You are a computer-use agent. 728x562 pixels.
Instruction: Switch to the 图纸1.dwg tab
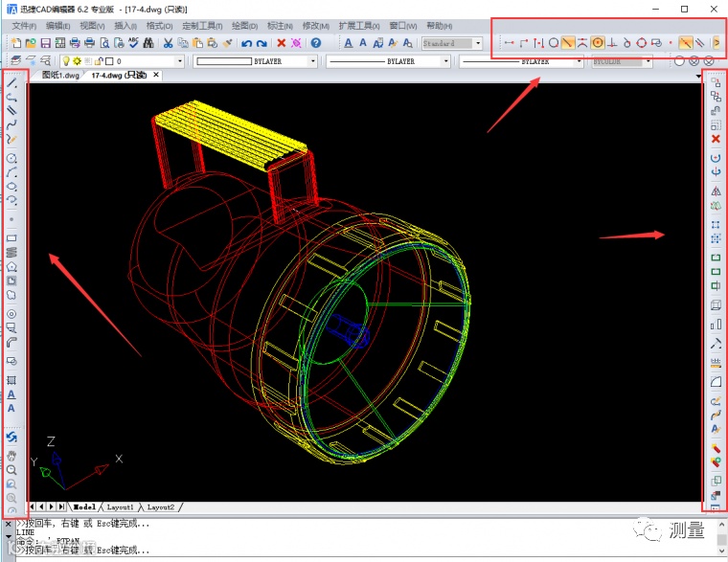(x=60, y=75)
